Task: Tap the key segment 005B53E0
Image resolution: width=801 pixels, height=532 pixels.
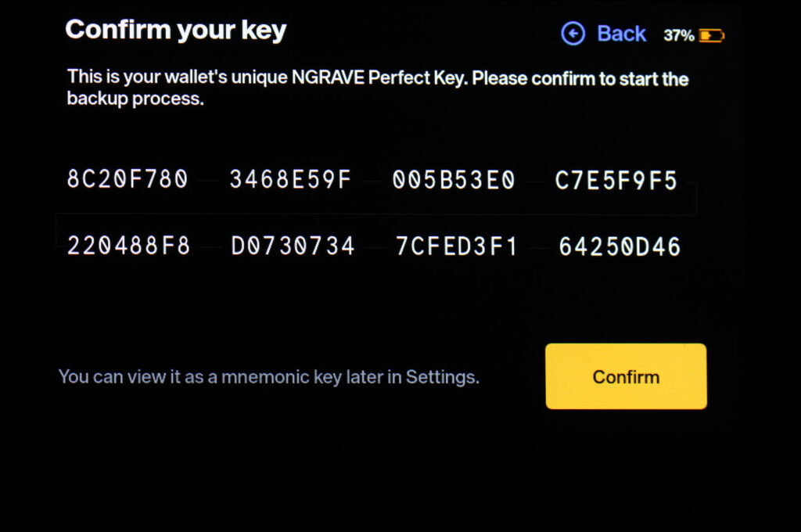Action: click(x=454, y=181)
